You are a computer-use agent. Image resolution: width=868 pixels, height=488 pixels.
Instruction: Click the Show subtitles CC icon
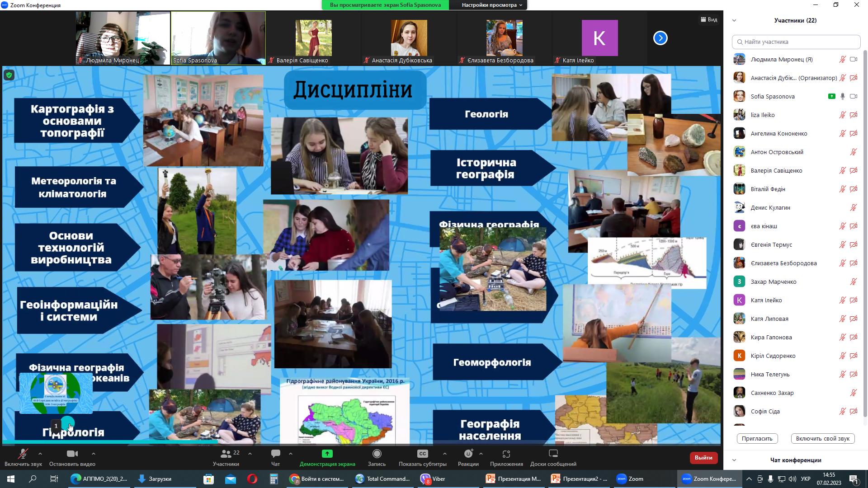[x=422, y=454]
